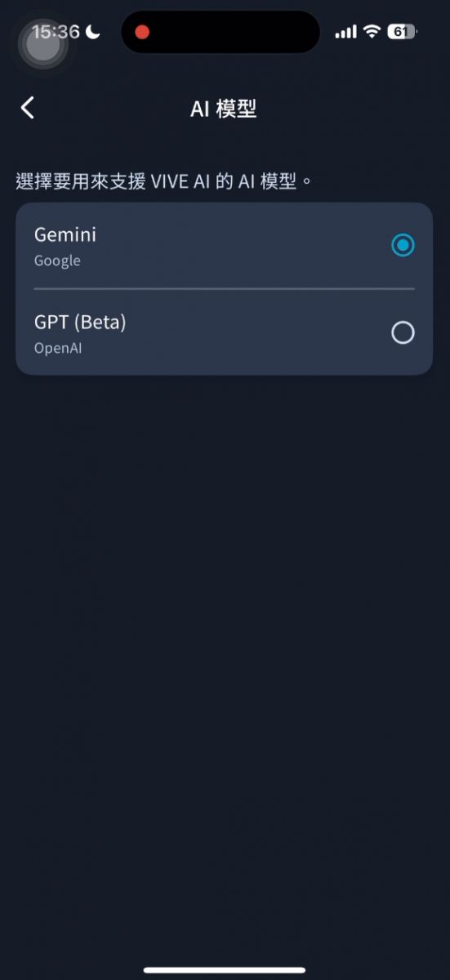Tap the Gemini model label
The width and height of the screenshot is (450, 980).
coord(65,234)
